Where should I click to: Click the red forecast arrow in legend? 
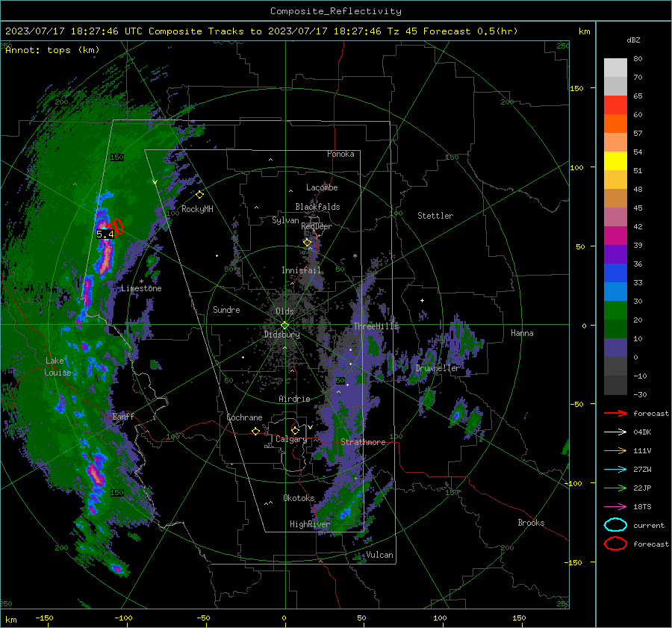click(615, 413)
